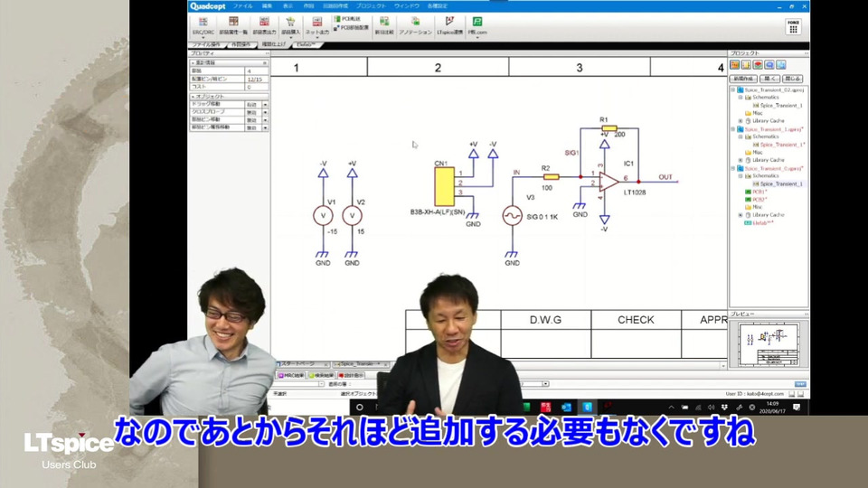Click the open button in project panel

pyautogui.click(x=769, y=79)
